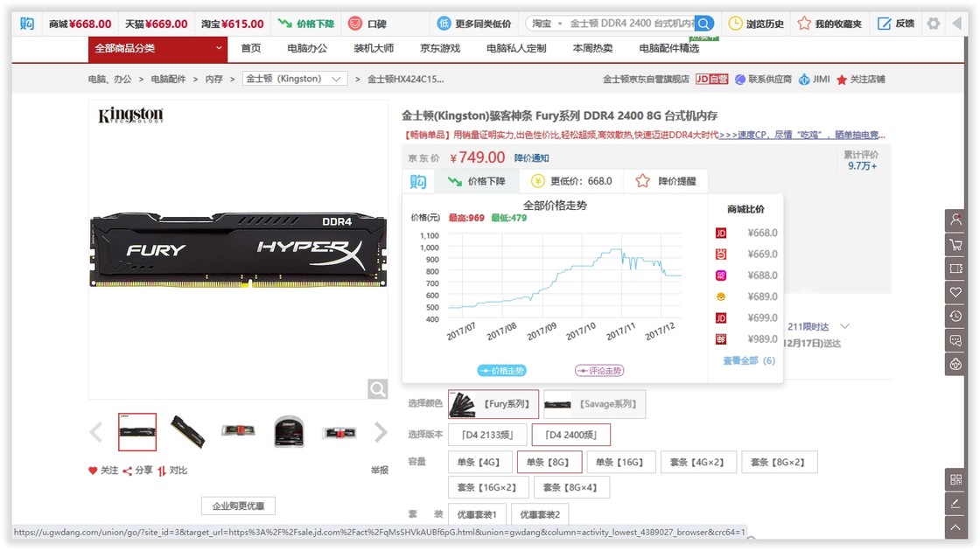Open the 天猫¥669.00 price link

(x=157, y=24)
